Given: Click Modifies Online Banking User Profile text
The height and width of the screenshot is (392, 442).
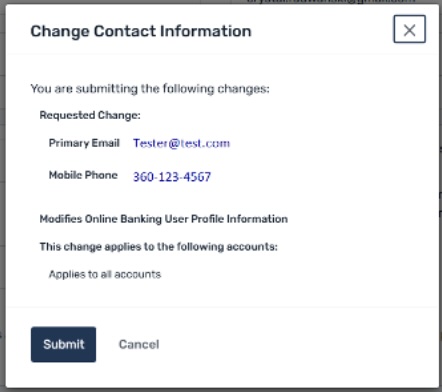Looking at the screenshot, I should (x=164, y=219).
